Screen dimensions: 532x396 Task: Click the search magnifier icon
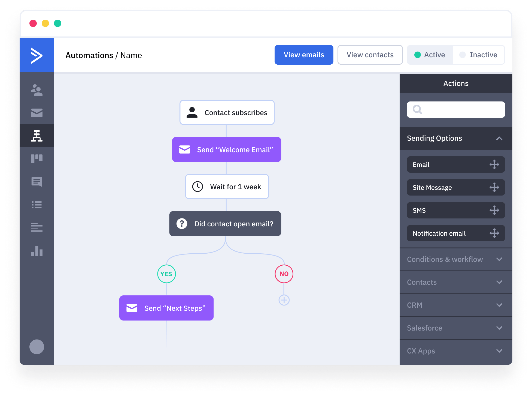pyautogui.click(x=417, y=110)
